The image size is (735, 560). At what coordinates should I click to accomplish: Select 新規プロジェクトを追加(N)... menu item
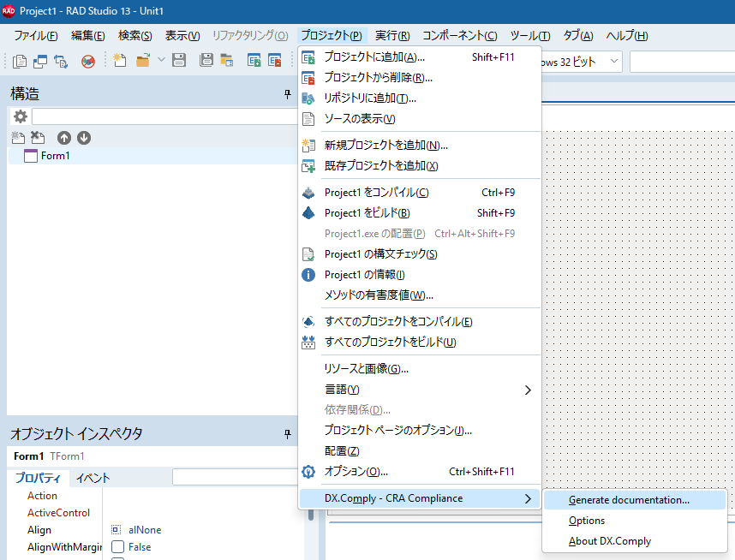pyautogui.click(x=420, y=146)
